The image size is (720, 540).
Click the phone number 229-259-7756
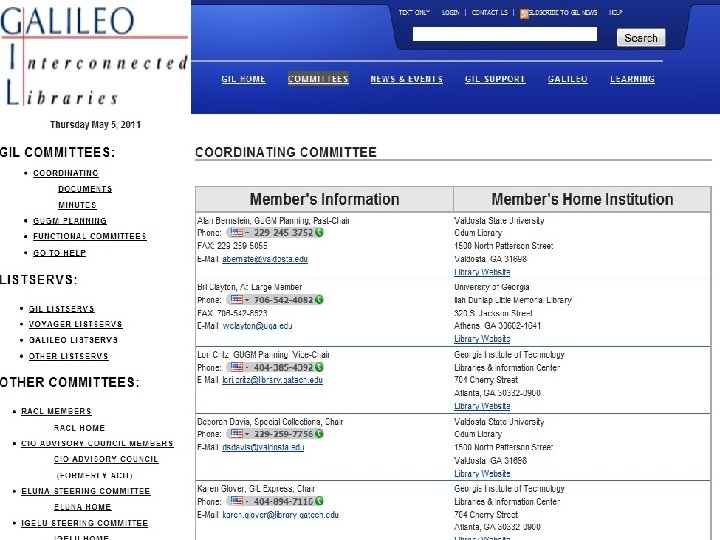click(x=283, y=433)
